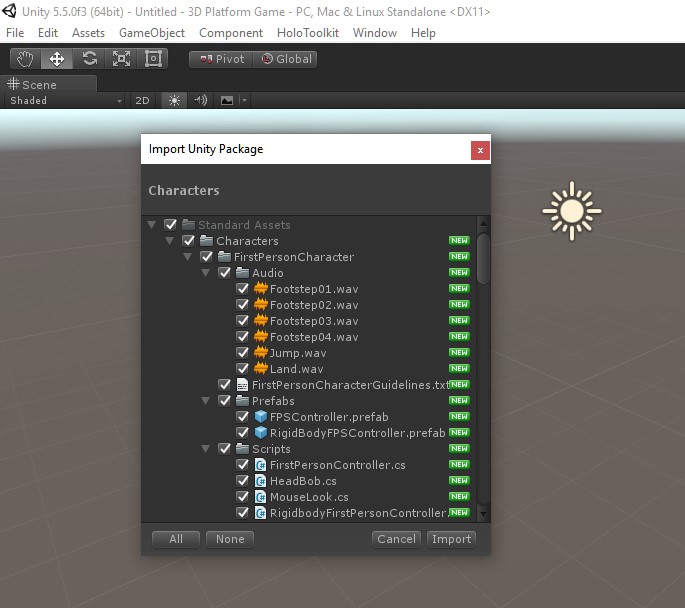
Task: Click FirstPersonController.cs script icon
Action: [260, 465]
